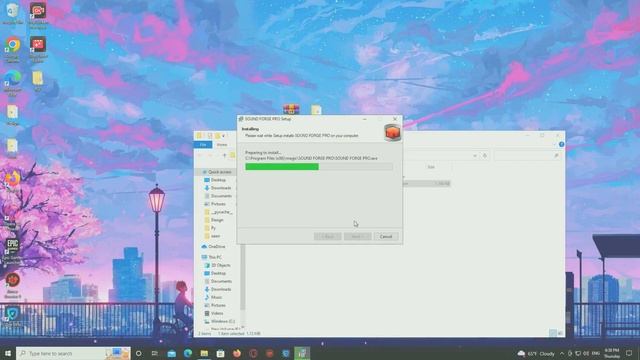Open the Home tab in File Explorer
The width and height of the screenshot is (640, 360).
[x=222, y=145]
